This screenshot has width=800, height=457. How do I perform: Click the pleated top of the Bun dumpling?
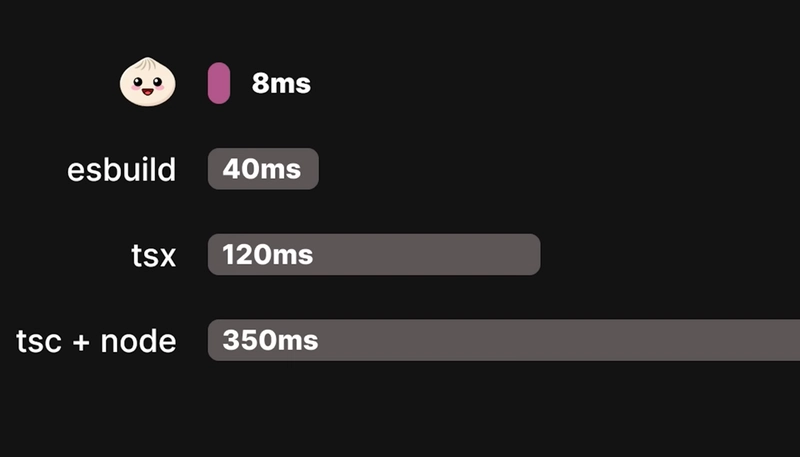pos(147,63)
